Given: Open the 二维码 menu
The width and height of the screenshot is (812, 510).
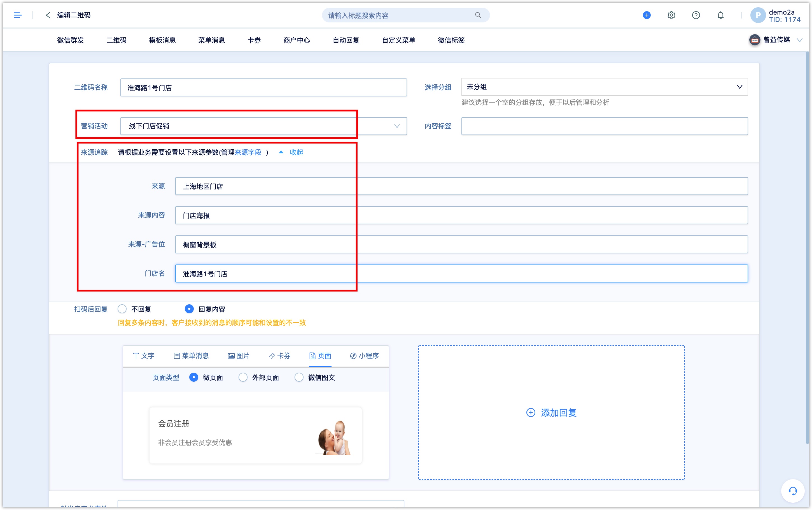Looking at the screenshot, I should [x=116, y=40].
